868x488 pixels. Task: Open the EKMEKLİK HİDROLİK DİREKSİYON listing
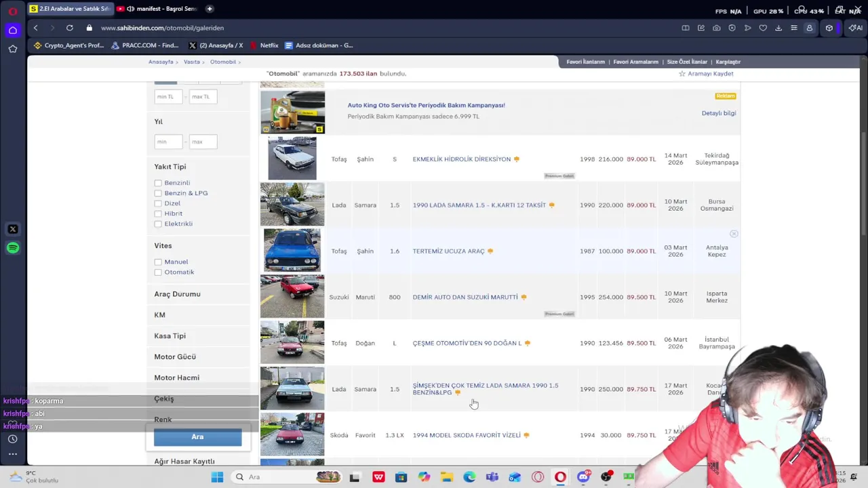[462, 159]
